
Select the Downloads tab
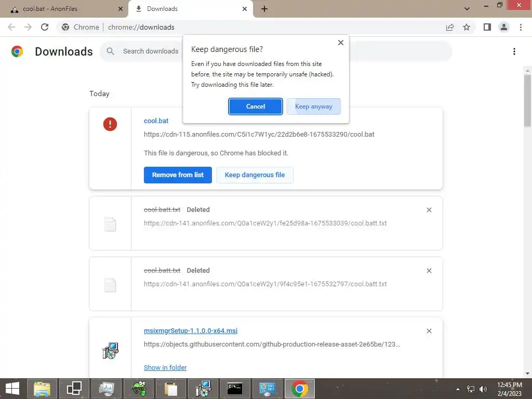coord(191,9)
